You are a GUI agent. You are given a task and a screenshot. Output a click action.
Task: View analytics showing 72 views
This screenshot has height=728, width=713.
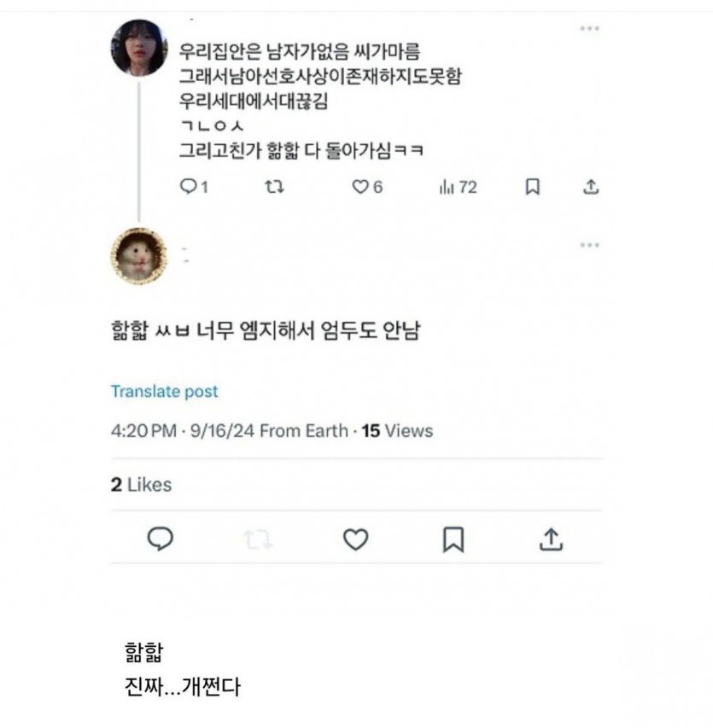[x=458, y=187]
